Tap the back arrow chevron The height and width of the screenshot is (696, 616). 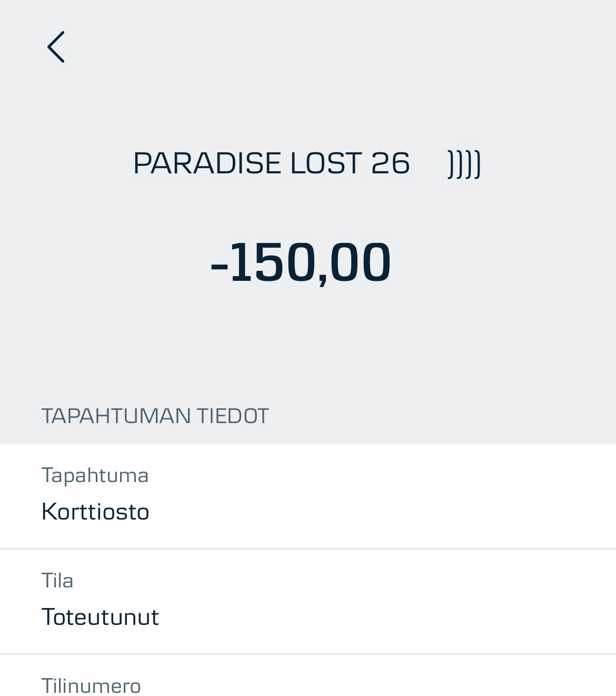pyautogui.click(x=56, y=47)
